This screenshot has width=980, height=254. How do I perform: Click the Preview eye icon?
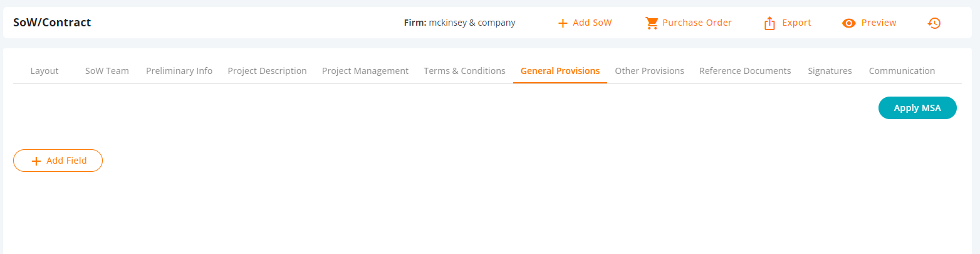point(849,23)
